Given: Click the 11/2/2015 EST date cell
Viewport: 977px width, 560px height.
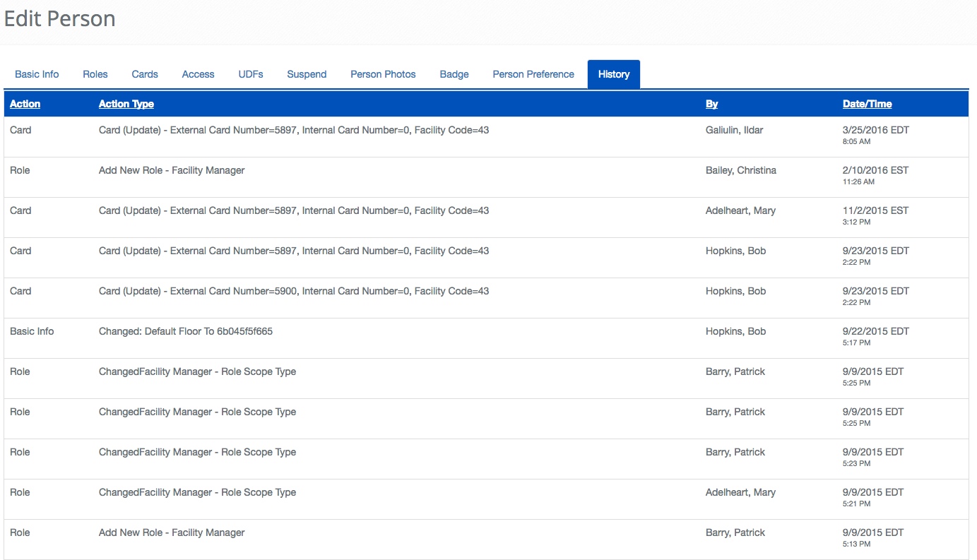Looking at the screenshot, I should pyautogui.click(x=875, y=210).
